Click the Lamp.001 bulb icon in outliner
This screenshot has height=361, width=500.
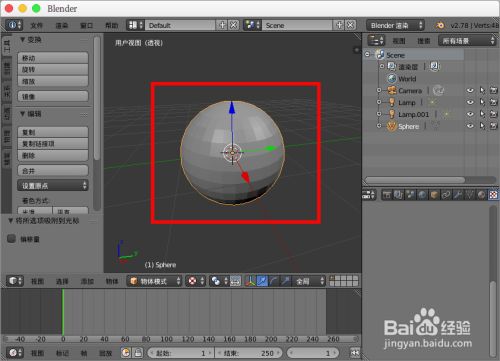pyautogui.click(x=392, y=114)
